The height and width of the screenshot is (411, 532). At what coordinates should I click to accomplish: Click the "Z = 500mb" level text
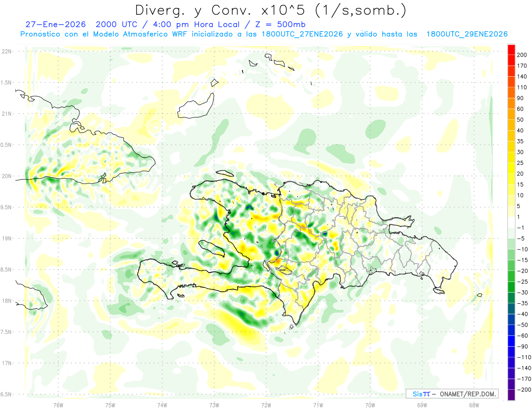pos(281,24)
